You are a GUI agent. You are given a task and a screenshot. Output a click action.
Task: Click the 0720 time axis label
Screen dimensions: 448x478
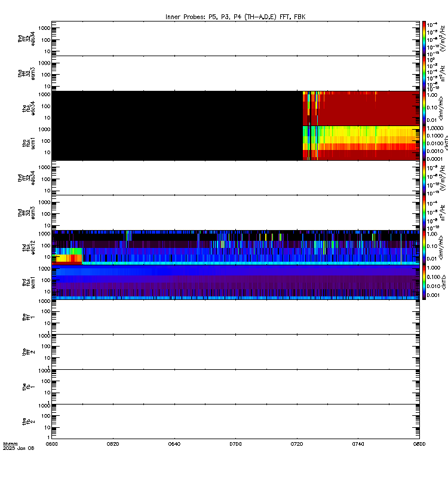tap(297, 444)
